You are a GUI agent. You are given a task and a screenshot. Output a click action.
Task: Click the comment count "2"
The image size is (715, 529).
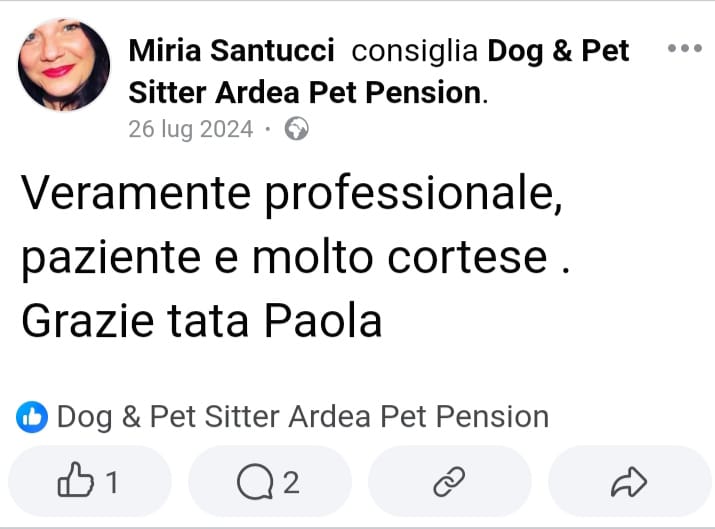(x=291, y=484)
